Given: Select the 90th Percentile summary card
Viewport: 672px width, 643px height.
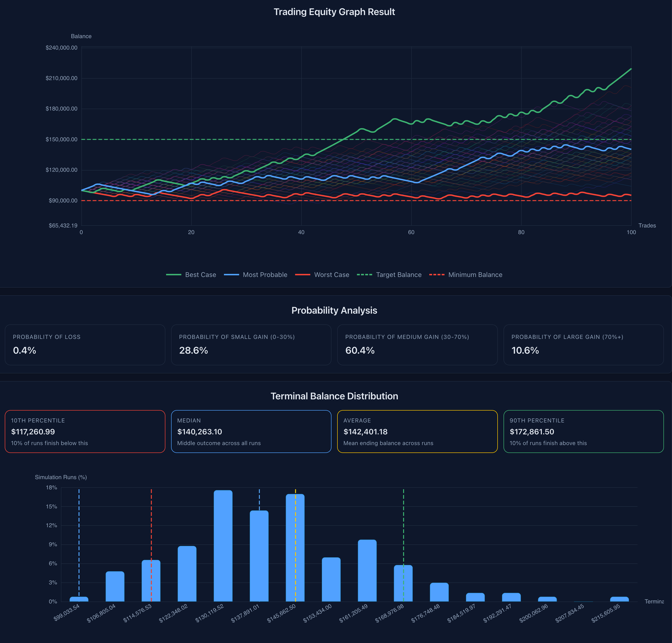Looking at the screenshot, I should click(583, 432).
